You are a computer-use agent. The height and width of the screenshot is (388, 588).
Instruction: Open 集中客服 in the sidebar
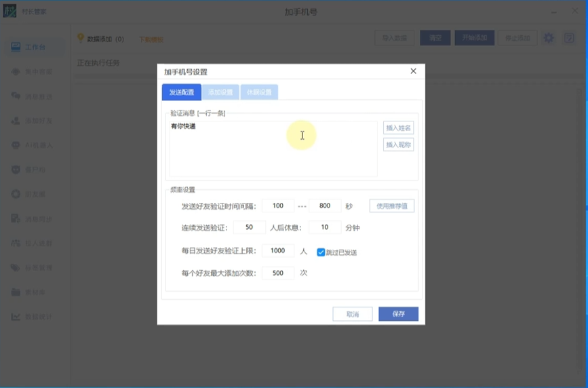(31, 72)
